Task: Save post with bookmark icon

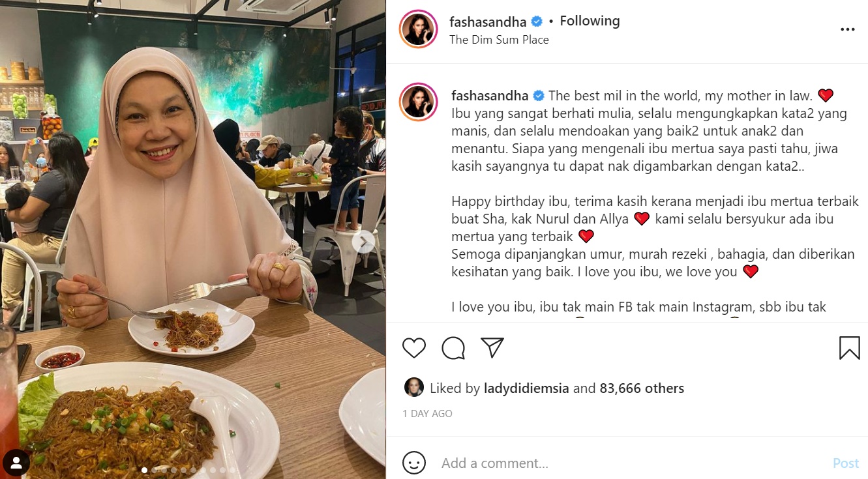Action: (x=849, y=348)
